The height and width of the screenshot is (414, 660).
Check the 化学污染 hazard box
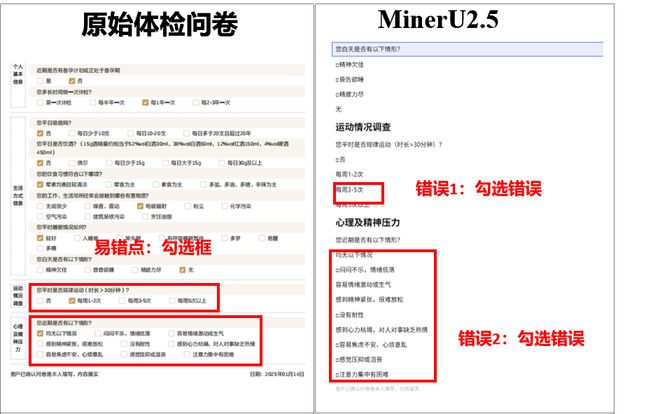pyautogui.click(x=225, y=206)
